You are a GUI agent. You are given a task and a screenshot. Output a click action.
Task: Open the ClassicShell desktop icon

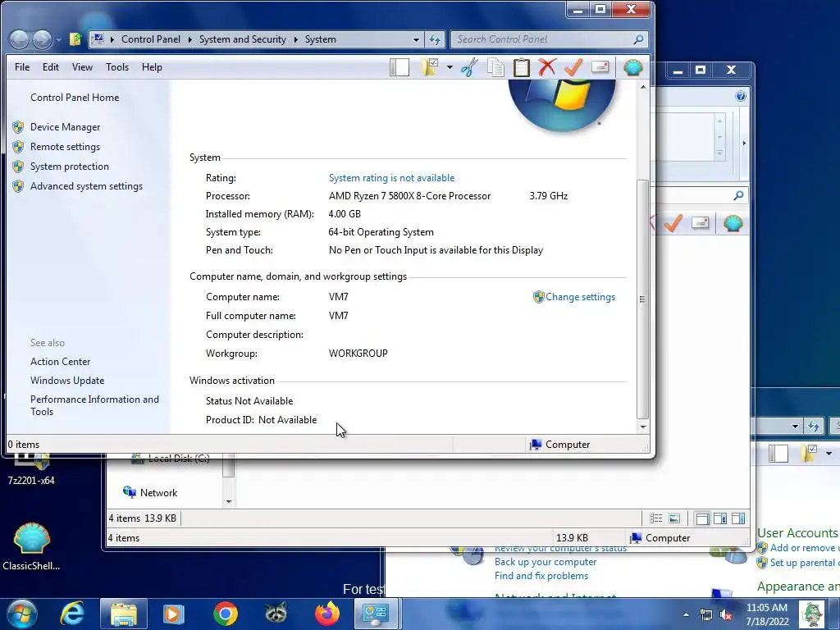pyautogui.click(x=31, y=546)
